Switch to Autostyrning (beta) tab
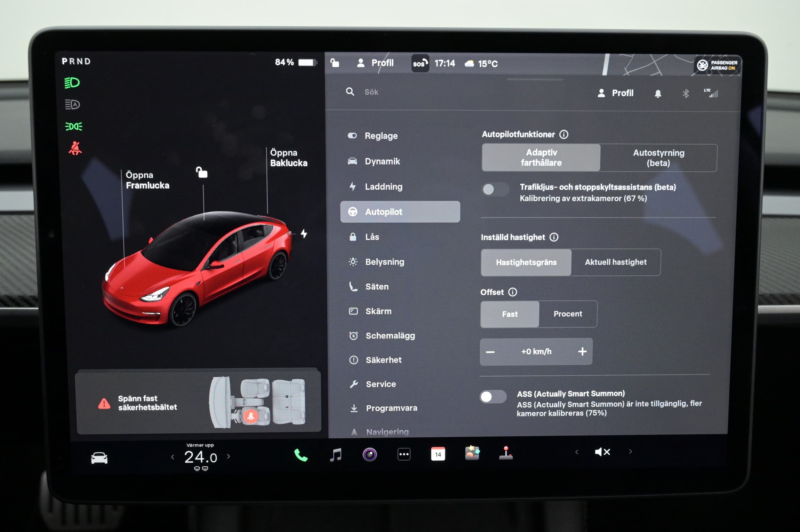 (658, 158)
